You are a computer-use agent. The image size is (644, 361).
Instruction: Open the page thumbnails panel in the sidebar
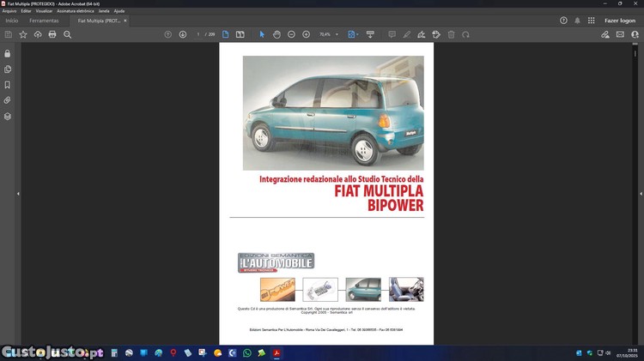(x=8, y=69)
